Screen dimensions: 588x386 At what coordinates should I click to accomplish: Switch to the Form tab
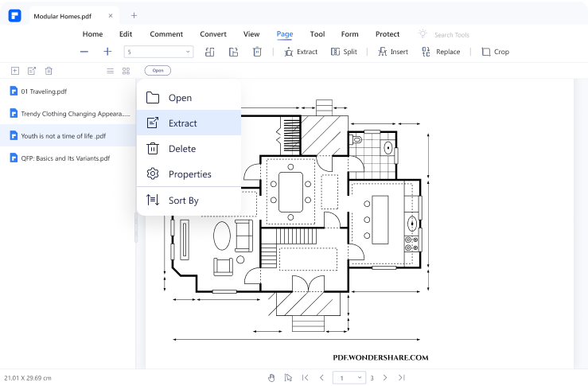pyautogui.click(x=349, y=34)
